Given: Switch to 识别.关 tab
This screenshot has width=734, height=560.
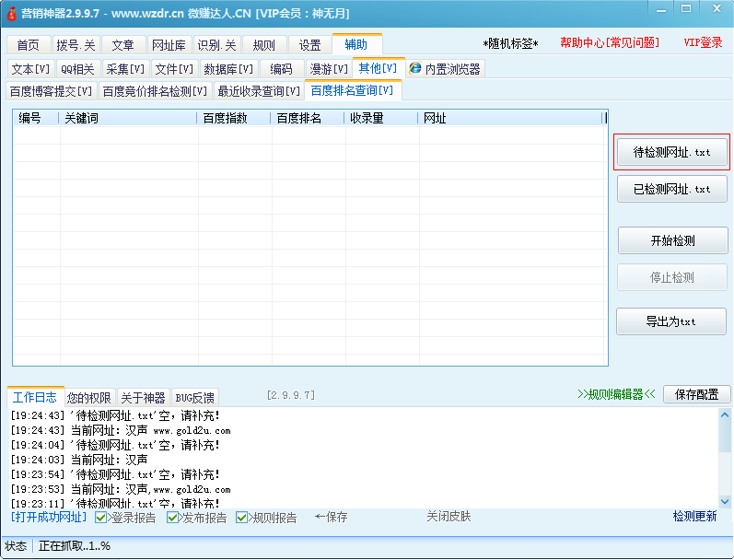Looking at the screenshot, I should click(216, 45).
